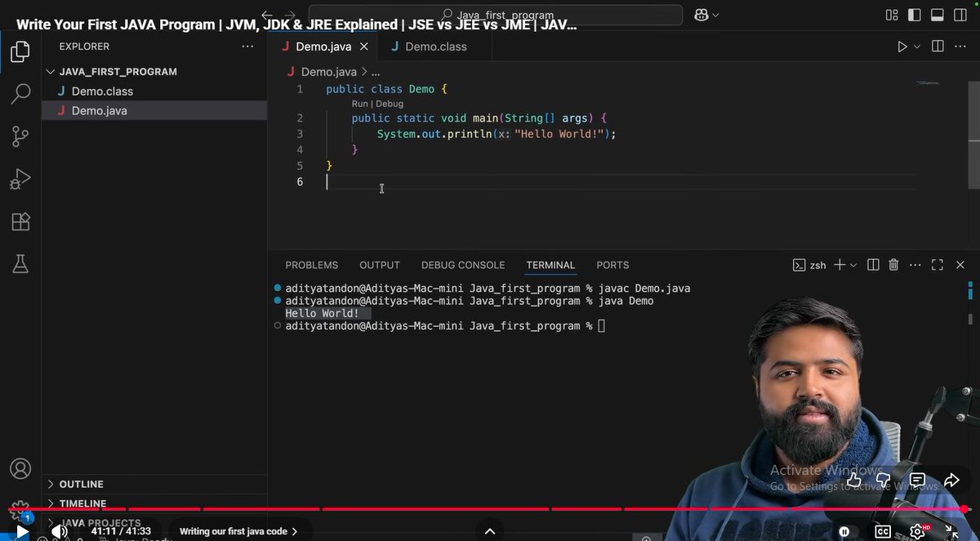
Task: Click Customize Layout icon
Action: [891, 15]
